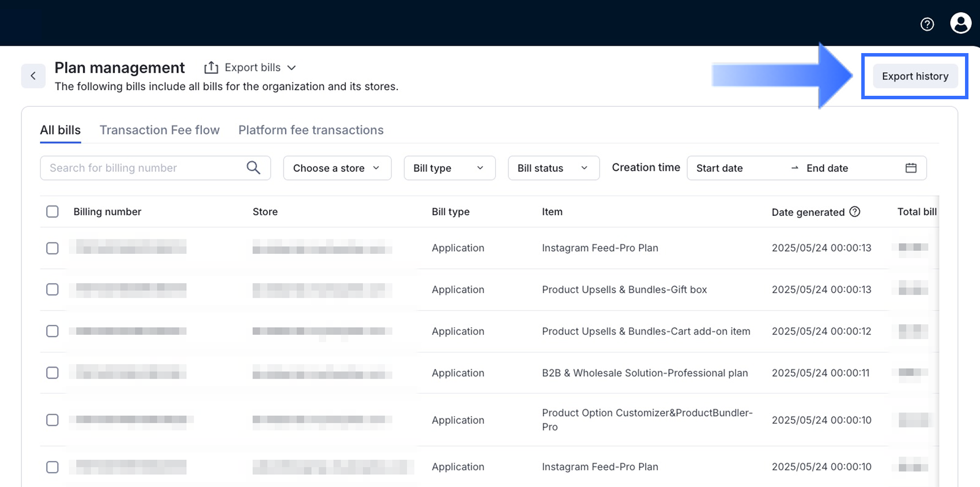Viewport: 980px width, 487px height.
Task: Switch to the Transaction Fee flow tab
Action: click(x=160, y=130)
